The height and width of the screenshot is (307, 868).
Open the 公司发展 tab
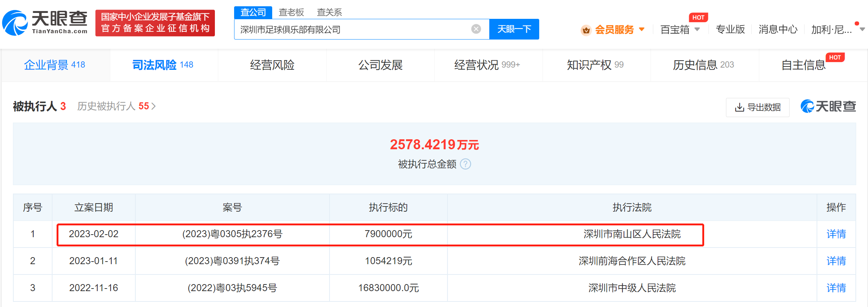[x=380, y=65]
